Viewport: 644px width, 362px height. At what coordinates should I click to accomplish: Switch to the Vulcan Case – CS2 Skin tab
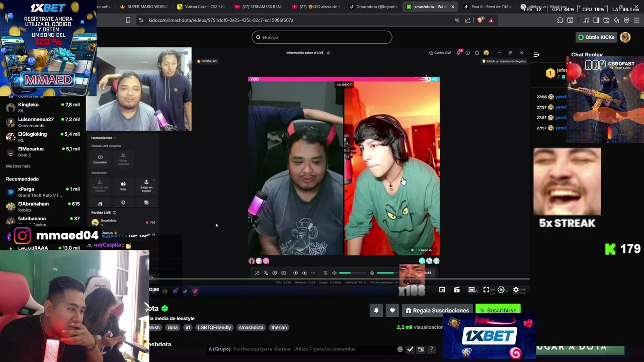click(201, 7)
